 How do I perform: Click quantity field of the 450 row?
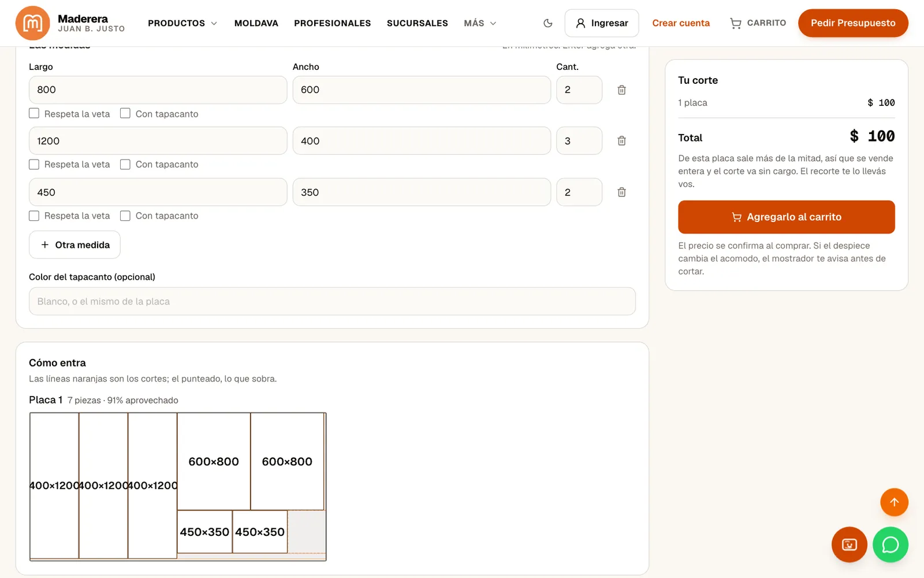pos(579,192)
